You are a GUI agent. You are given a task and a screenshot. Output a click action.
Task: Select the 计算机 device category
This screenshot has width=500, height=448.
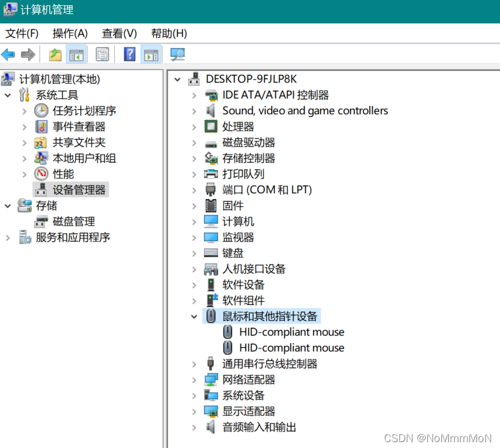(238, 221)
